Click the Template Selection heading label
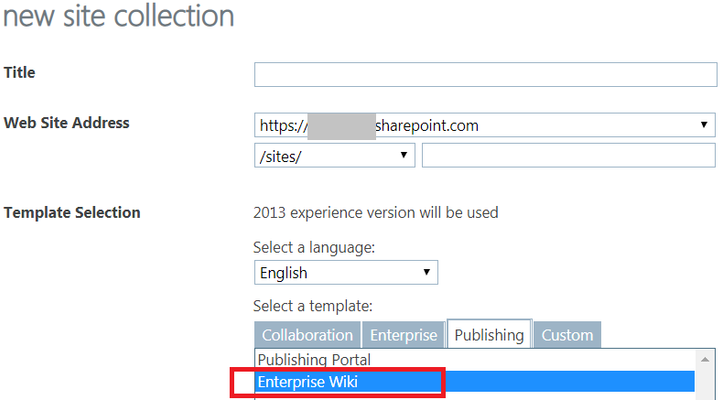Screen dimensions: 722x400 point(72,213)
